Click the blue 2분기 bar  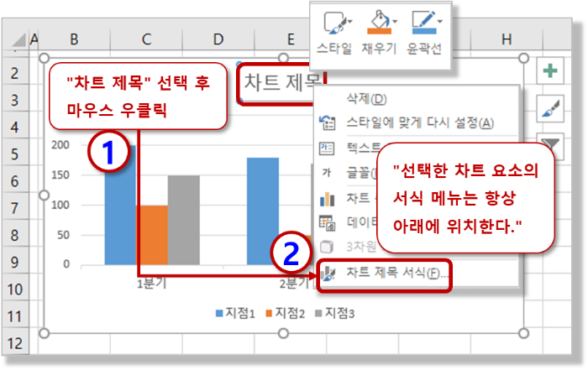coord(262,211)
